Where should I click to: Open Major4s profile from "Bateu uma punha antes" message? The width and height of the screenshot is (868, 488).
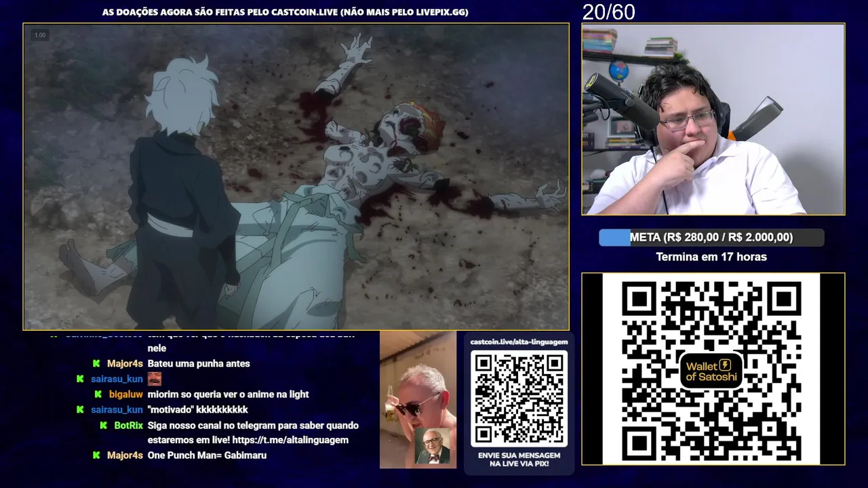pyautogui.click(x=125, y=364)
